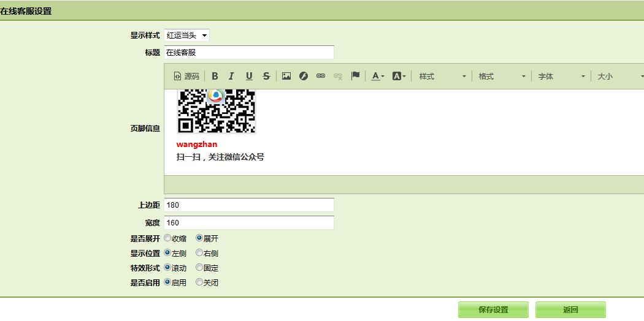
Task: Select the 展开 radio option
Action: [x=199, y=238]
